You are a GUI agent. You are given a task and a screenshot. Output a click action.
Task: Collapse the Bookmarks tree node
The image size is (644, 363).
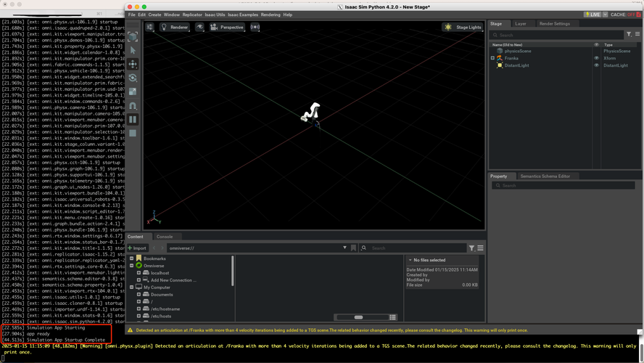132,258
